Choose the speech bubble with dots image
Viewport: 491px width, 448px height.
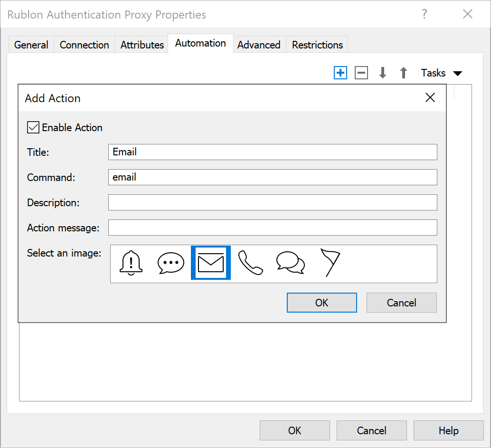pyautogui.click(x=170, y=263)
